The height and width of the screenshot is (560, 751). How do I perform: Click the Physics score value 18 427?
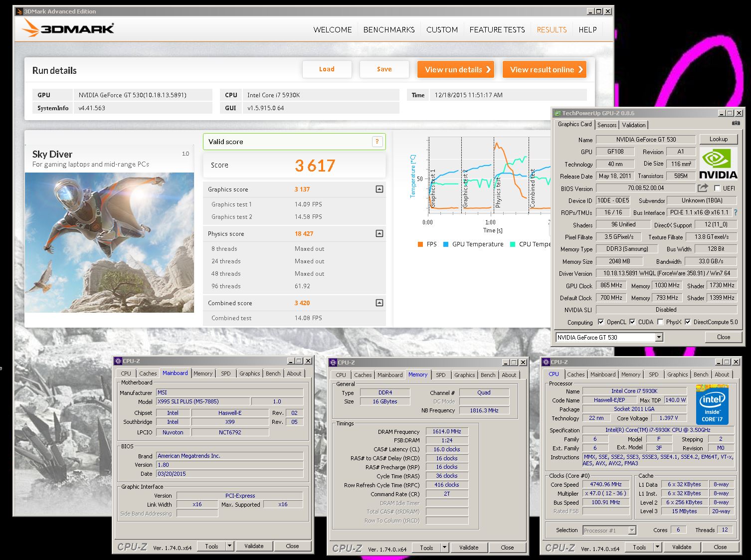[304, 233]
